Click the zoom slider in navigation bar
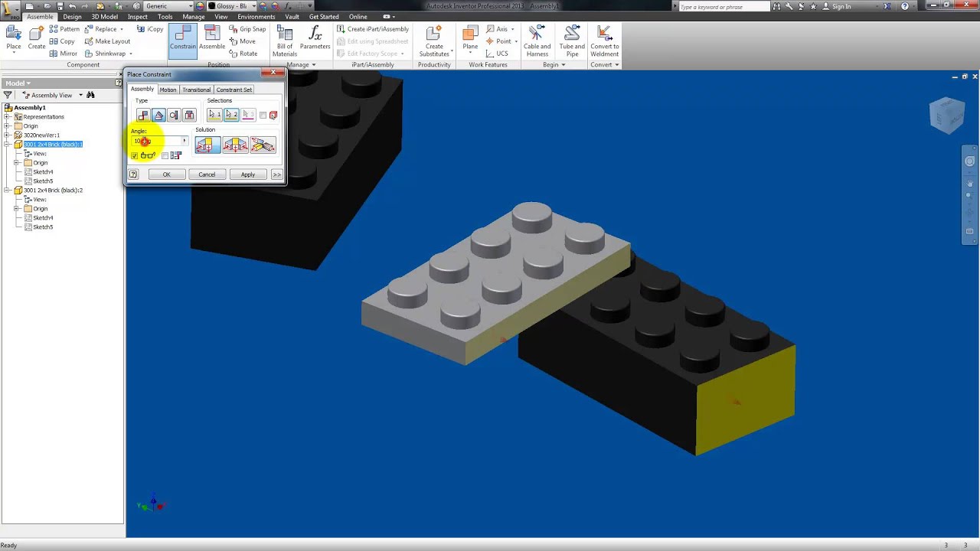The image size is (980, 551). (x=969, y=194)
